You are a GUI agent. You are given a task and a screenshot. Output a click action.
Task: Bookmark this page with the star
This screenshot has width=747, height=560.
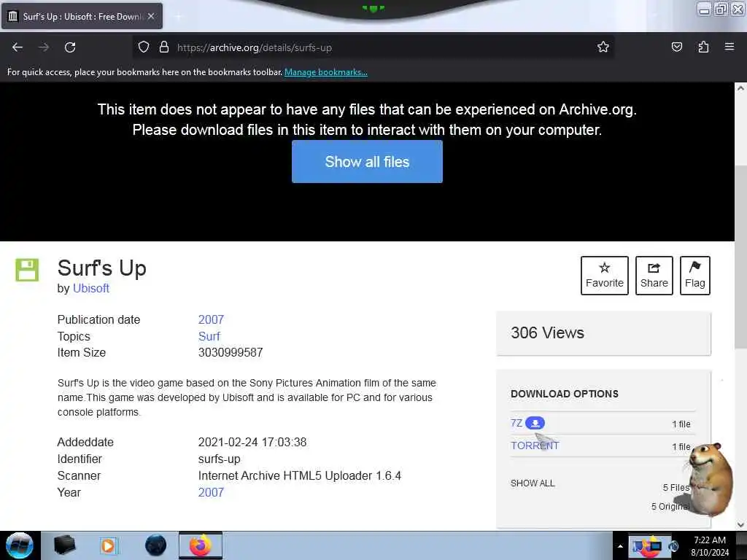(603, 47)
